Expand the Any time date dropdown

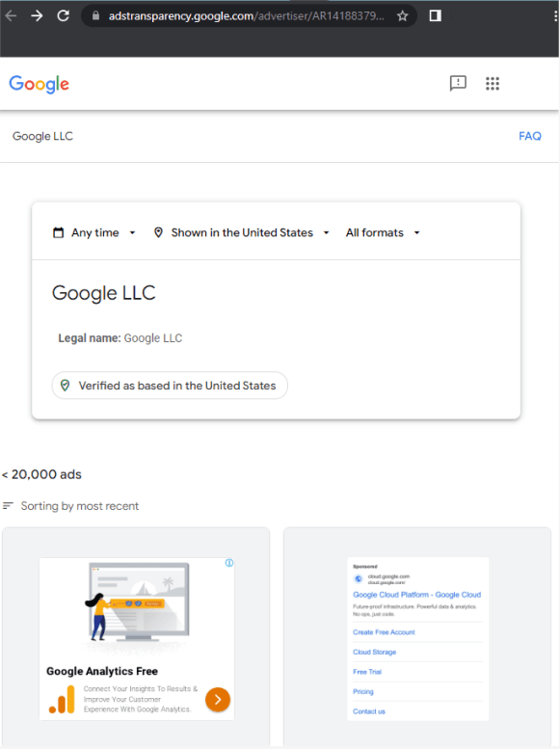[x=94, y=232]
